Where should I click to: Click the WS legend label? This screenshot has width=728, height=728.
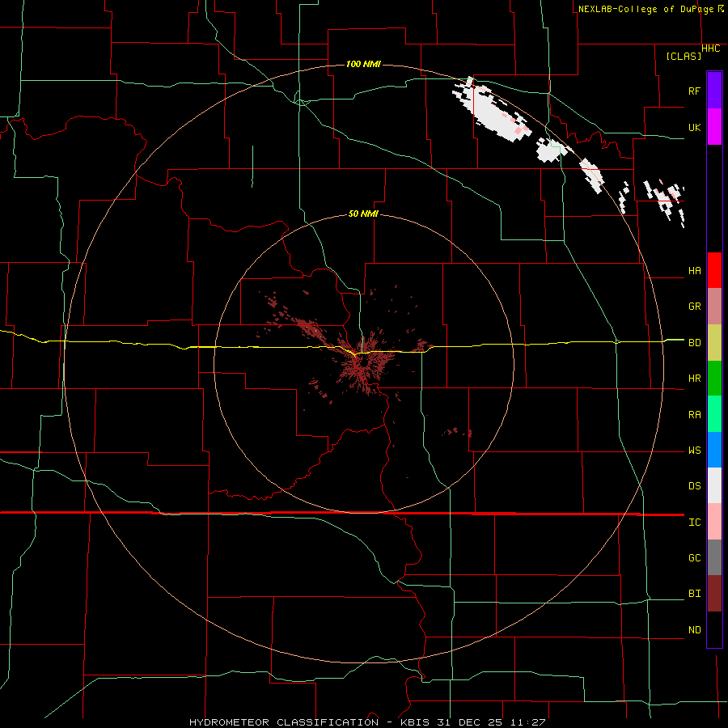tap(694, 451)
